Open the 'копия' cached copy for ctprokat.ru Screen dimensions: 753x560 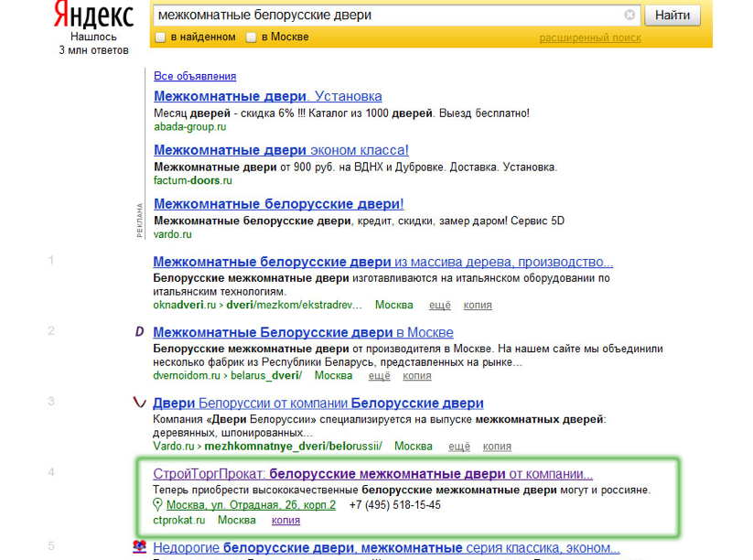click(285, 520)
